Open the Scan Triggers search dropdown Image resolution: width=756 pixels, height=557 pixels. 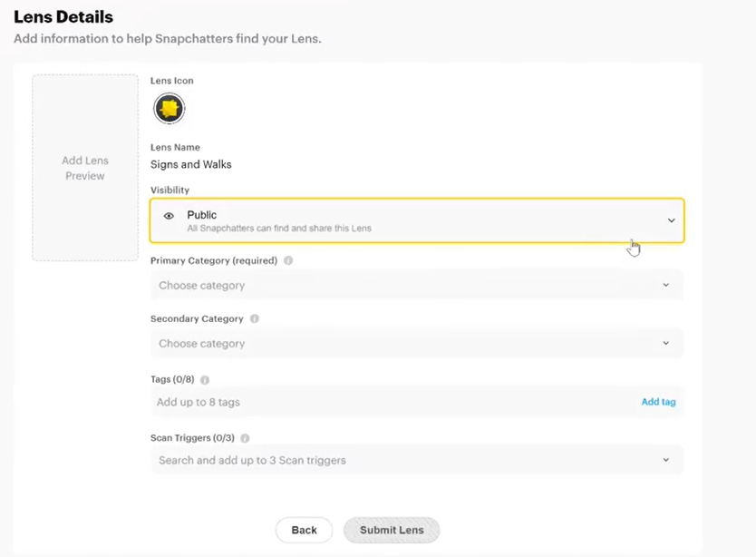point(417,460)
